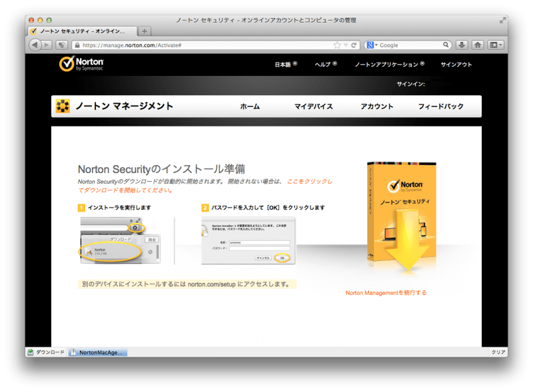Click the ノートン マネージメント title text

tap(125, 106)
